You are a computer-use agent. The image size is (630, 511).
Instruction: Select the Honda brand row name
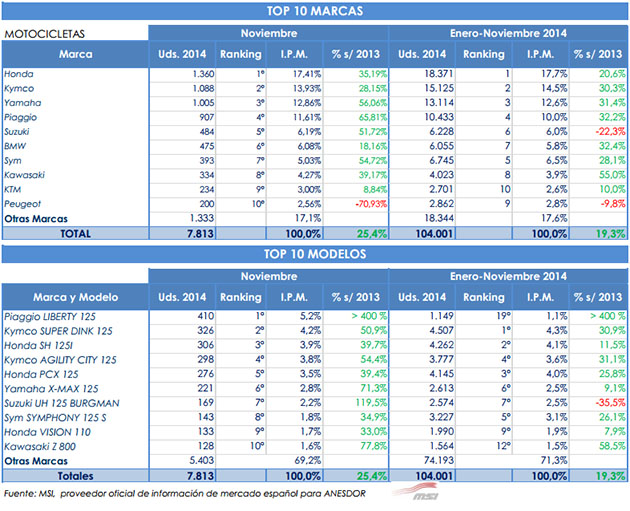(x=19, y=74)
